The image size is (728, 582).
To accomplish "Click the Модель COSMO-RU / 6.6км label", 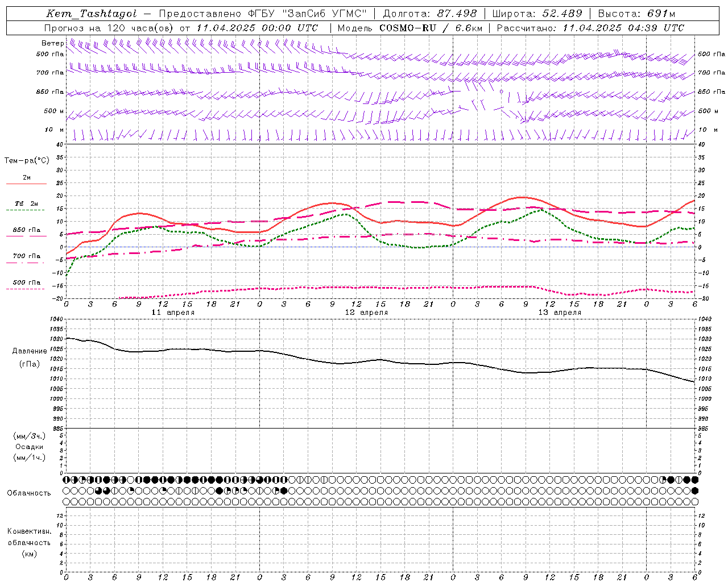I will (x=409, y=28).
